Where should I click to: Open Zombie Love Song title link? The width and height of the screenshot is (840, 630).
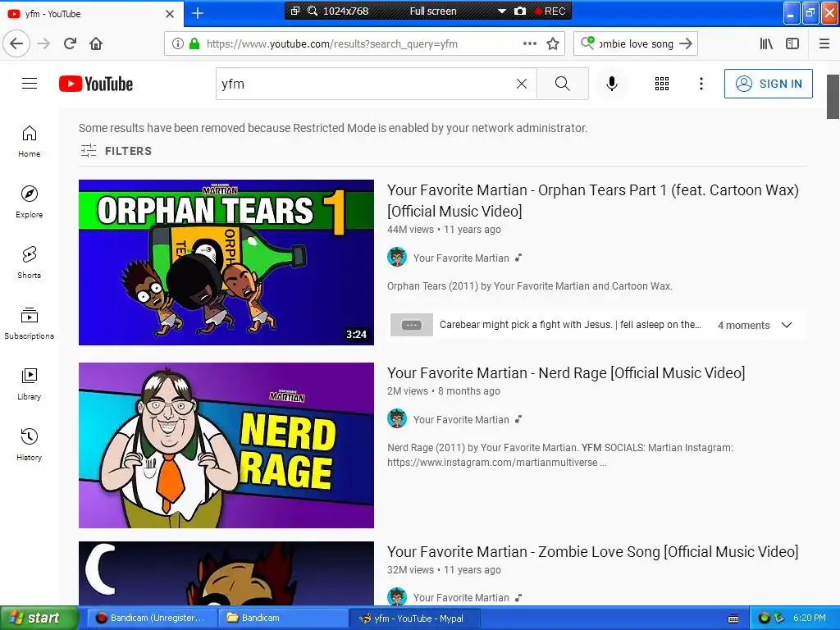[x=593, y=552]
